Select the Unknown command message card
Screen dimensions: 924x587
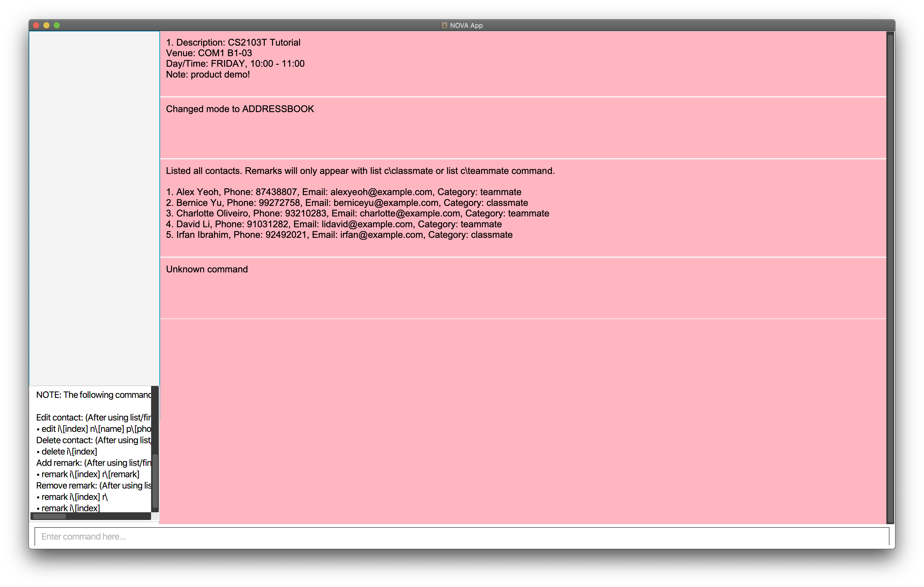pyautogui.click(x=207, y=270)
